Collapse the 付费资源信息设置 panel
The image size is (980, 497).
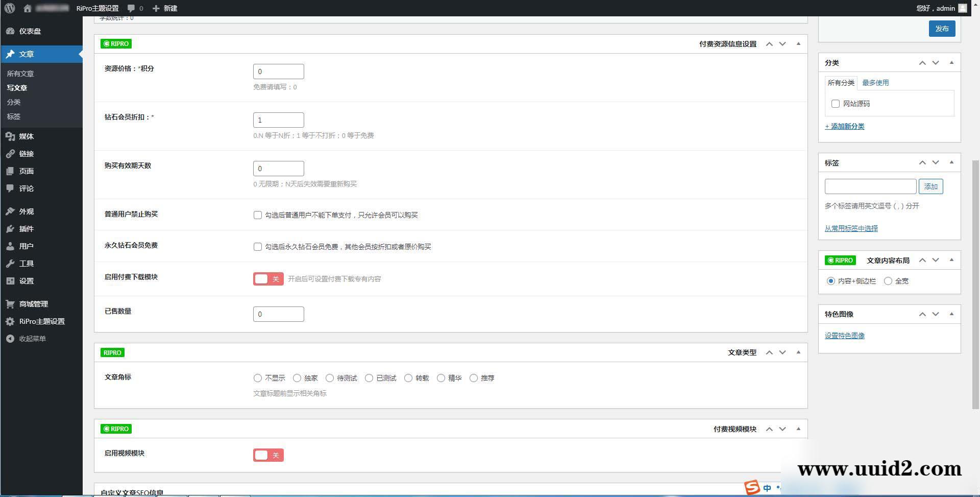point(798,44)
